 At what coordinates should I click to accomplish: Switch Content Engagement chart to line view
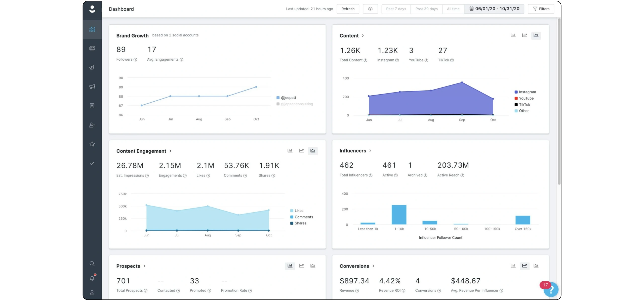tap(301, 151)
